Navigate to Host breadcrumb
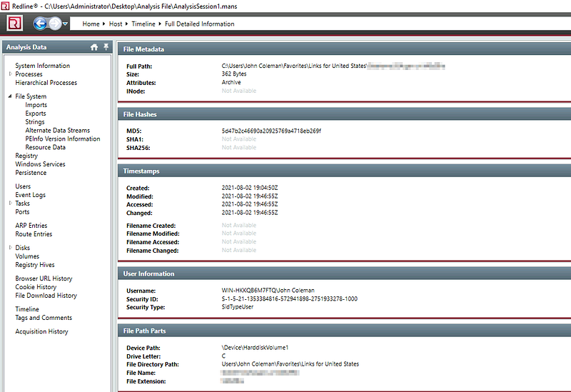The width and height of the screenshot is (571, 392). click(x=116, y=24)
